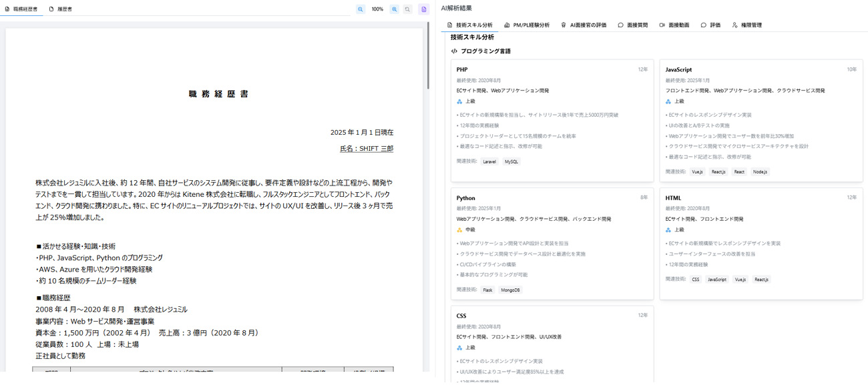Click the 職務経歴書 title in the document
Viewport: 868px width, 389px height.
(x=218, y=94)
